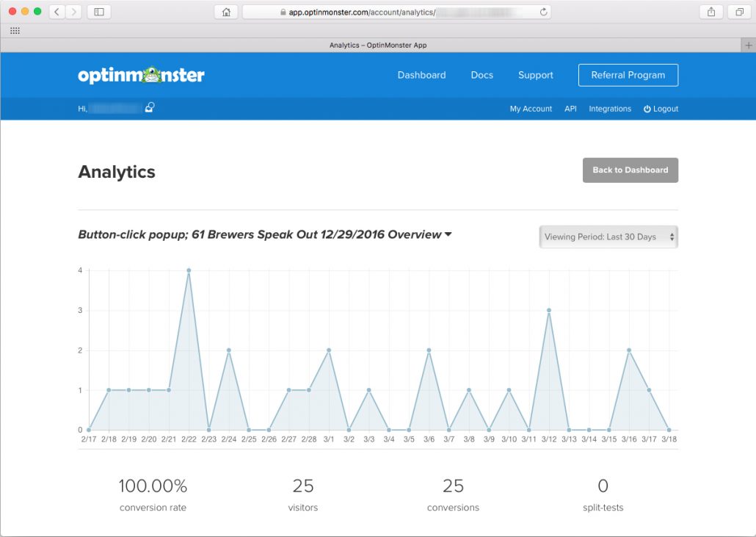
Task: Select the Analytics – OptinMonster App tab
Action: 378,46
